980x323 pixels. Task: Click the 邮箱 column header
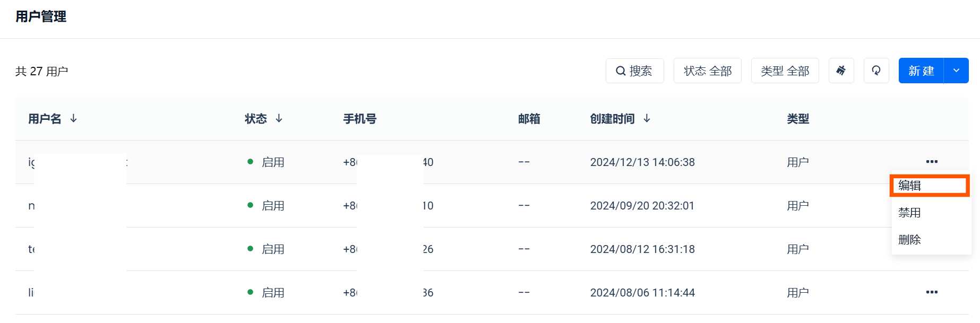coord(529,119)
